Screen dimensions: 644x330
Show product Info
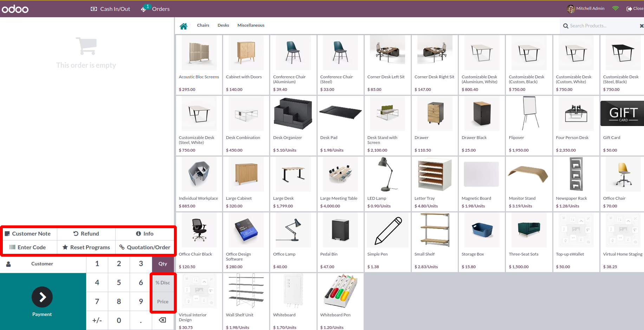(145, 233)
